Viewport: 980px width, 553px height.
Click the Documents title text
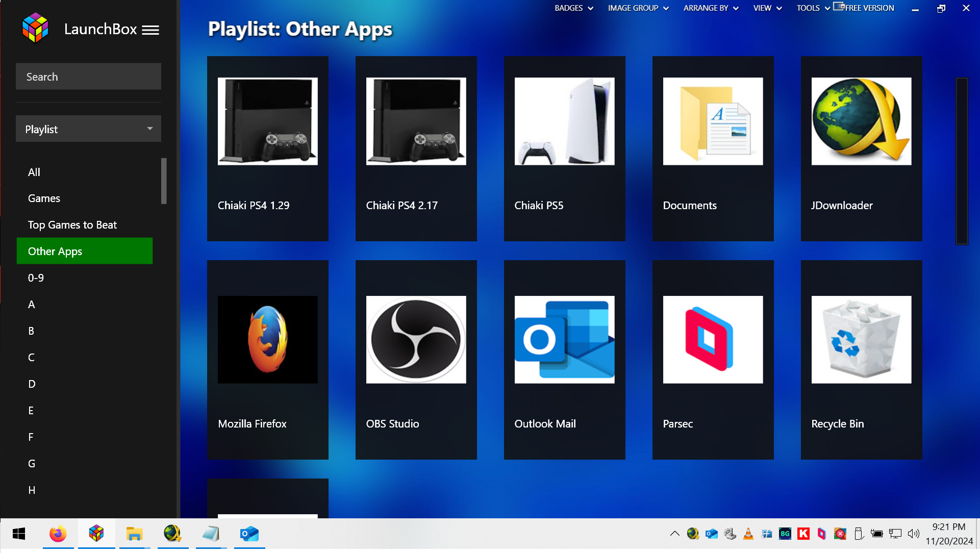690,205
